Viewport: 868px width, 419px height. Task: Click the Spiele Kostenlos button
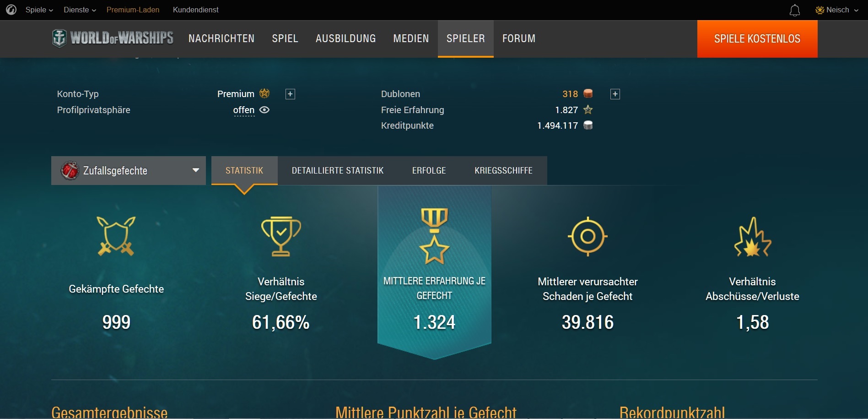point(757,39)
